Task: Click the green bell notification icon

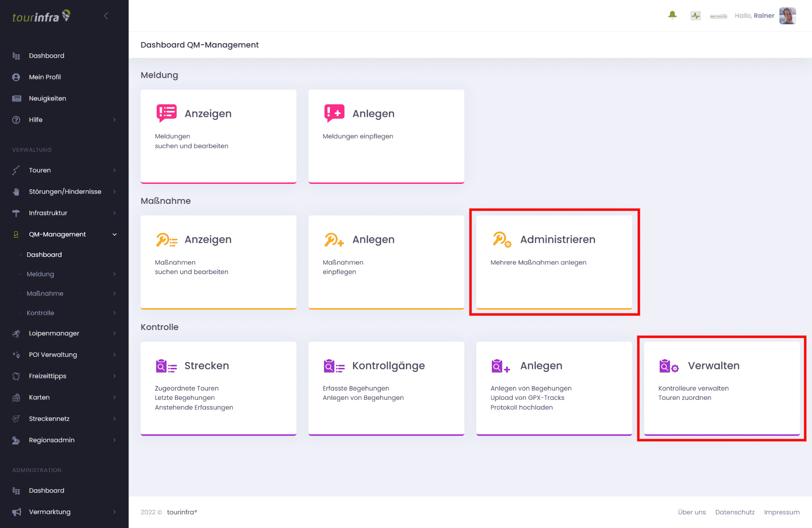Action: pos(672,16)
